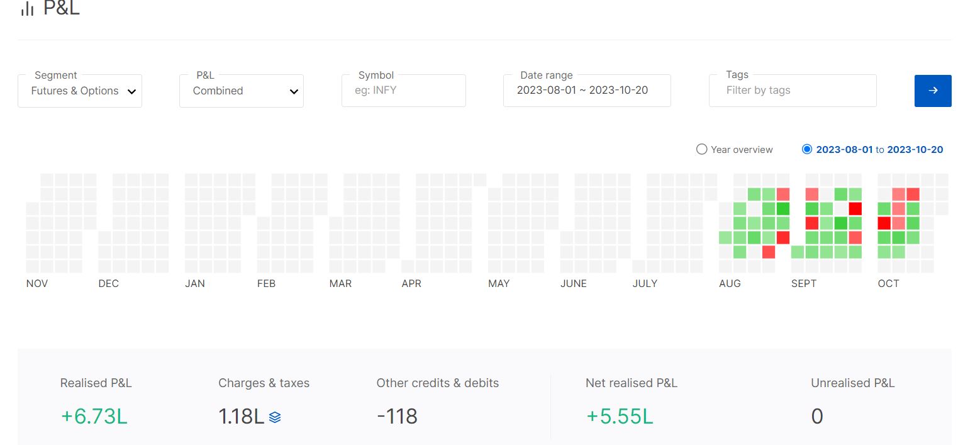Click the DEC month label
Image resolution: width=980 pixels, height=445 pixels.
point(108,284)
